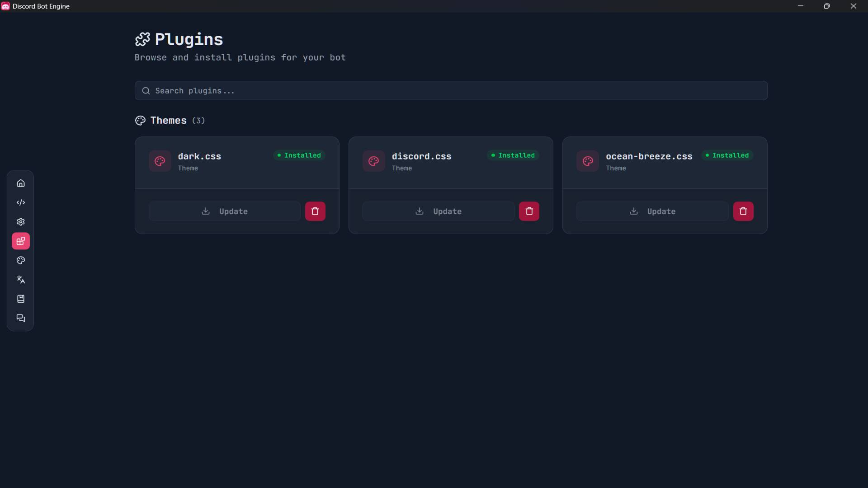Open the language translation sidebar icon
Image resolution: width=868 pixels, height=488 pixels.
click(x=21, y=280)
